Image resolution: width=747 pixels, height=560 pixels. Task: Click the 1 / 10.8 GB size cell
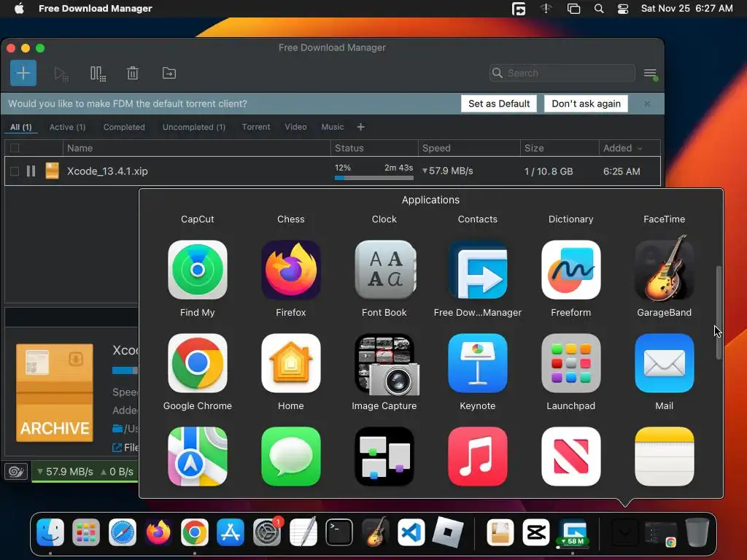coord(549,171)
